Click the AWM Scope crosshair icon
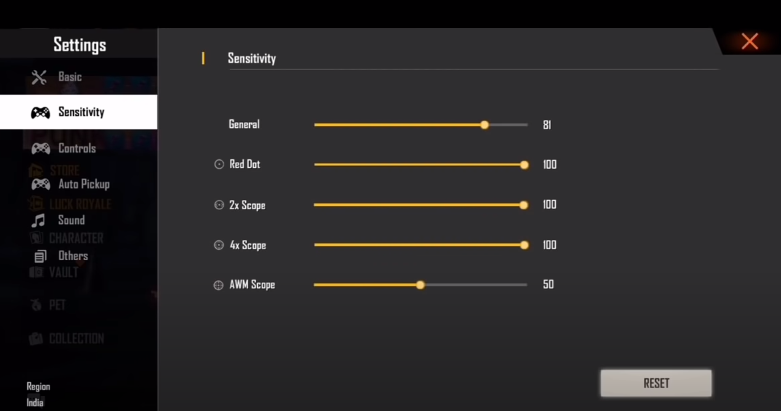This screenshot has height=411, width=781. (x=218, y=285)
